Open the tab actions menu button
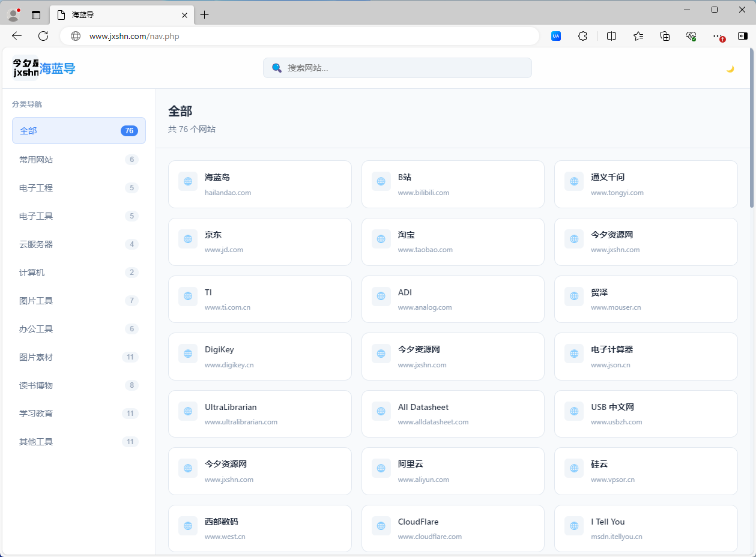The image size is (756, 557). pyautogui.click(x=36, y=15)
